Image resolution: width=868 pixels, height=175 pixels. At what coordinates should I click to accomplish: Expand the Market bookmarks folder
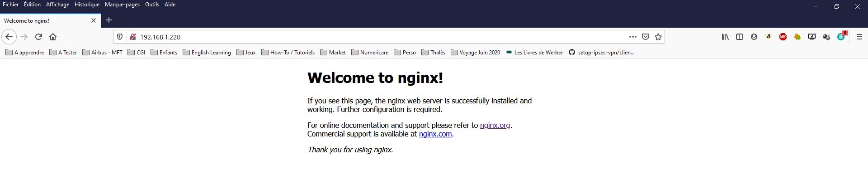333,53
